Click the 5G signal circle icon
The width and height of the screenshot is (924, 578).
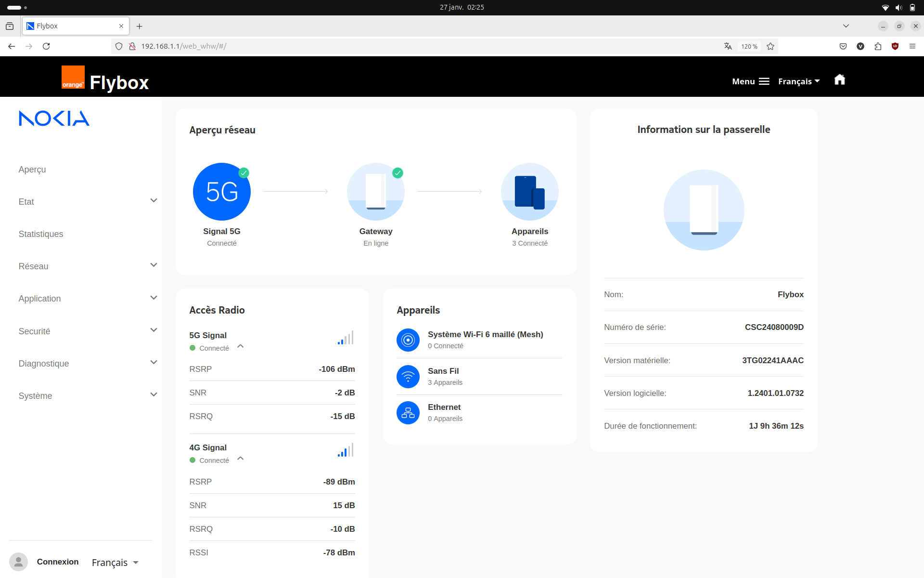(x=222, y=192)
